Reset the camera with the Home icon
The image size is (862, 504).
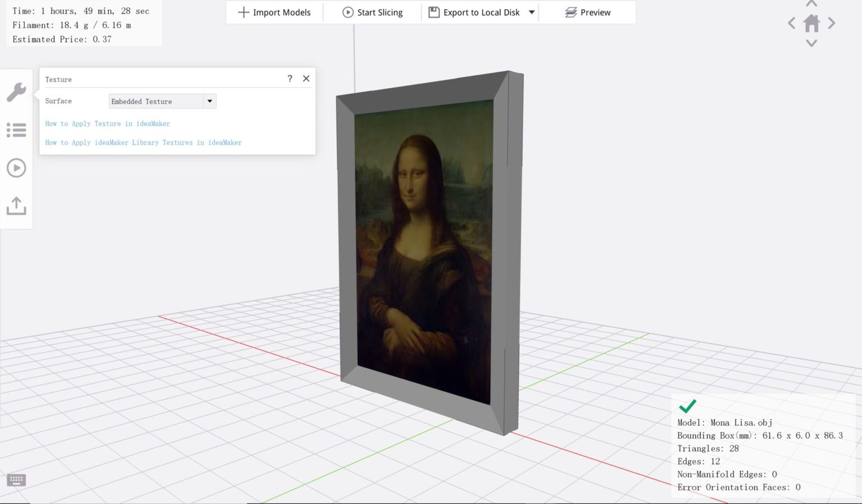pos(811,23)
